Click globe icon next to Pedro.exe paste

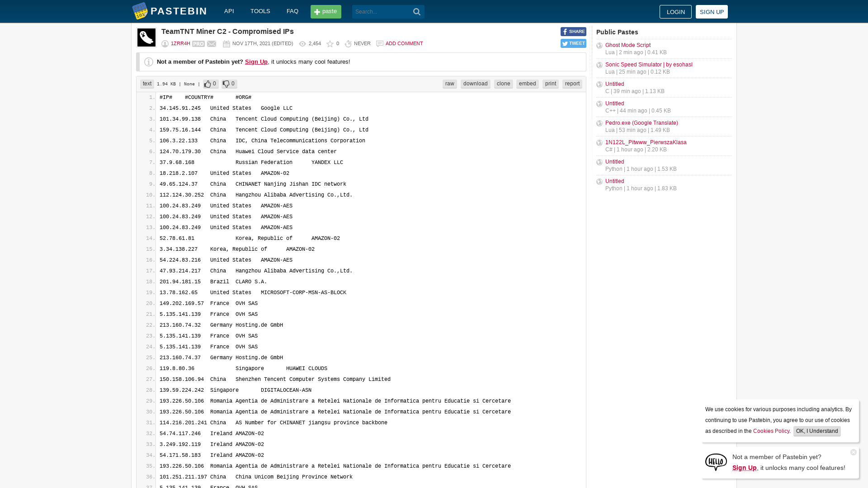pos(599,123)
